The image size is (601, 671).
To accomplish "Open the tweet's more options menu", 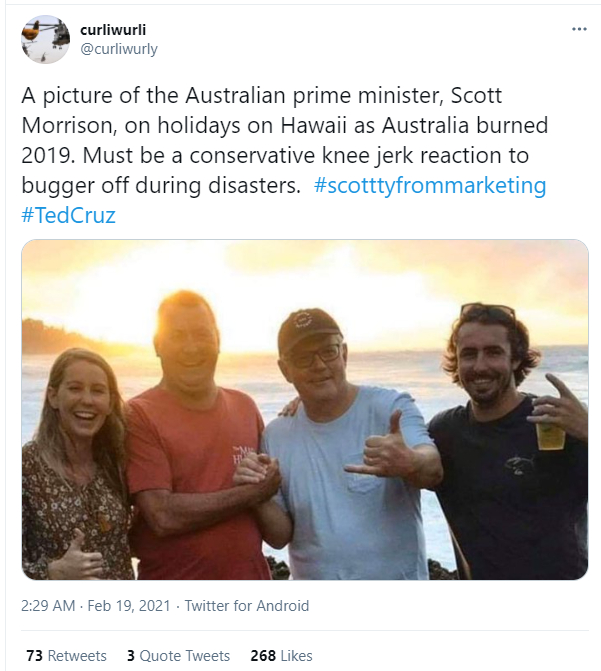I will tap(579, 29).
